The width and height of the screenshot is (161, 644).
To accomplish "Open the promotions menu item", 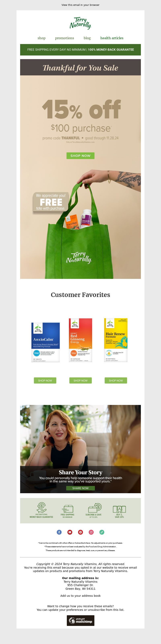I will coord(65,38).
